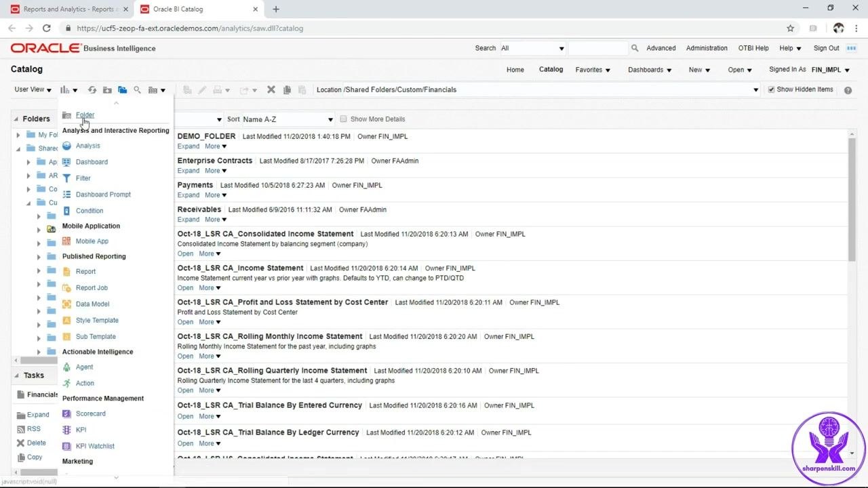
Task: Enable Show More Details checkbox
Action: 343,119
